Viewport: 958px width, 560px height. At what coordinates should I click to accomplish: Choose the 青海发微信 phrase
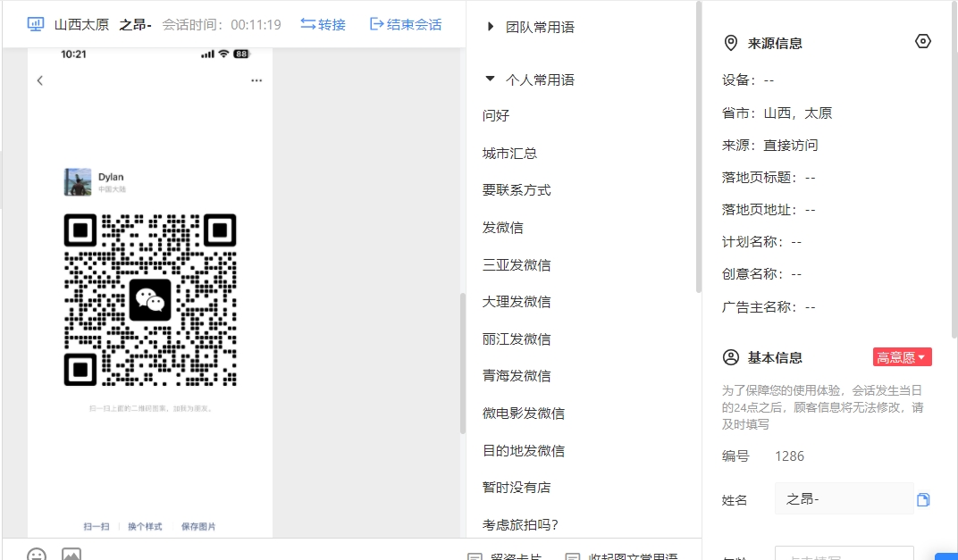(x=517, y=376)
